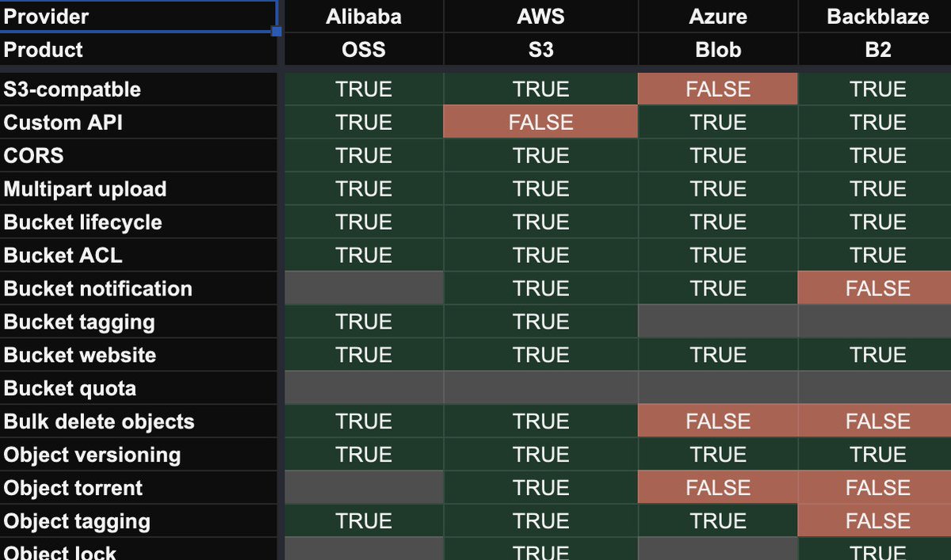Select the Product label cell
The width and height of the screenshot is (951, 560).
pos(139,49)
